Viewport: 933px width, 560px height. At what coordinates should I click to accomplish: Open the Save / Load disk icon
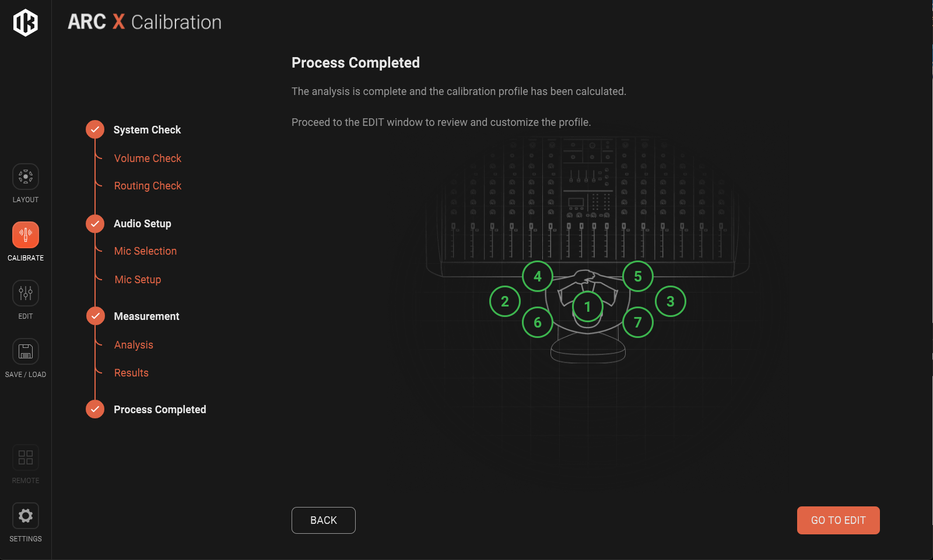tap(26, 351)
